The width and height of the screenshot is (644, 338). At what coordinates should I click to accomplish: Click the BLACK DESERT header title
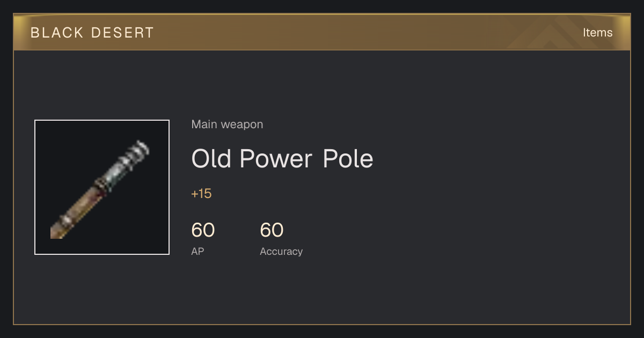tap(92, 33)
